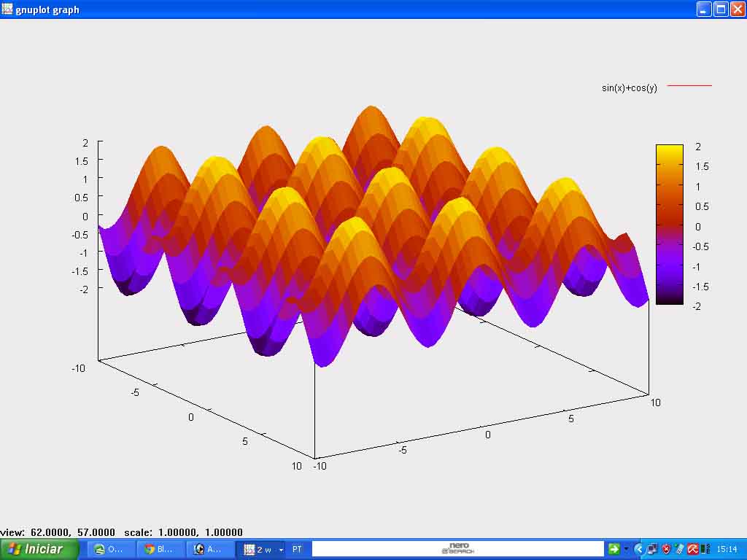Screen dimensions: 747x560
Task: Click the network connections tray icon
Action: [x=652, y=548]
